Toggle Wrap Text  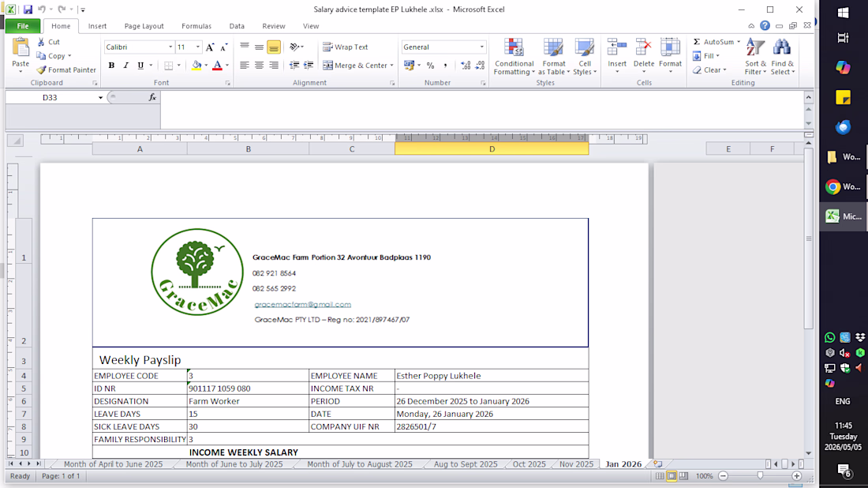(x=346, y=47)
